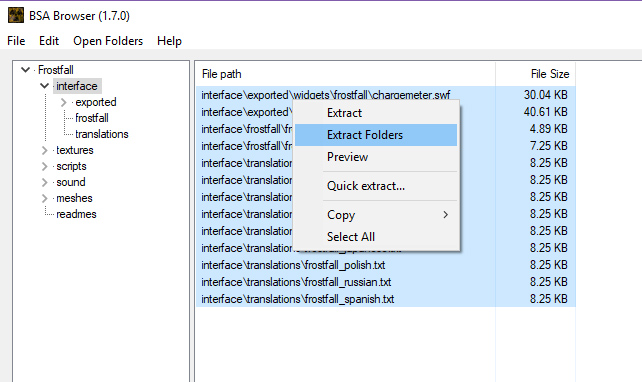Click the BSA Browser app icon

[x=16, y=16]
